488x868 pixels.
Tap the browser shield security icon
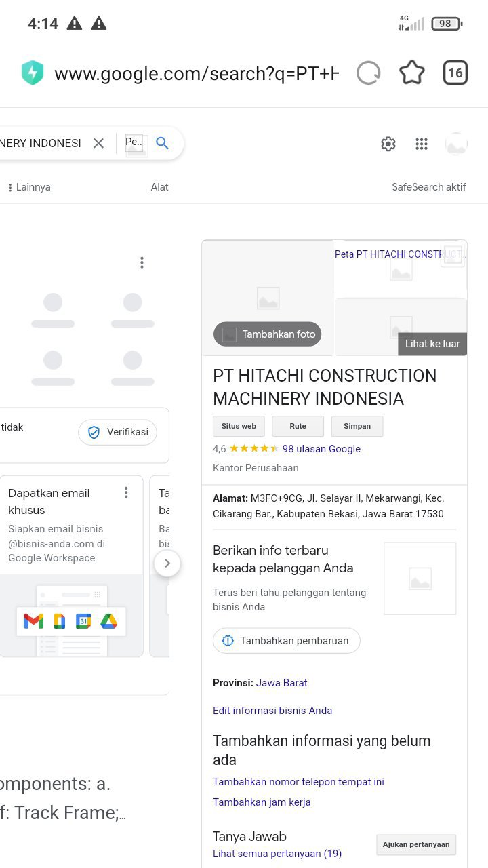[x=33, y=73]
